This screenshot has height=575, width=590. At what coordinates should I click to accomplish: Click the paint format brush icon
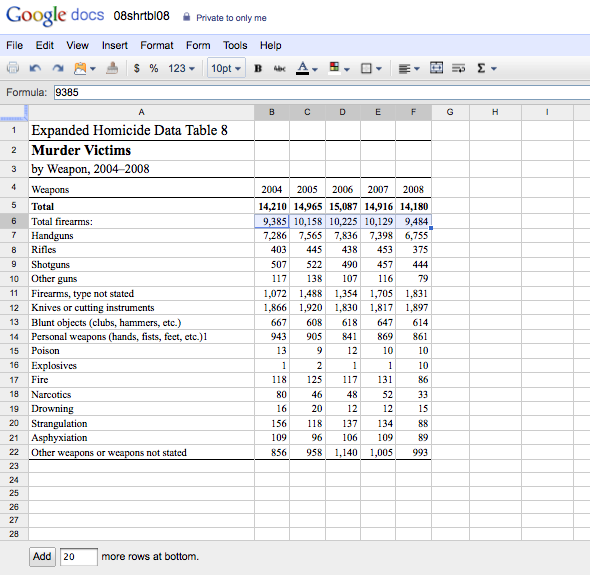click(112, 68)
